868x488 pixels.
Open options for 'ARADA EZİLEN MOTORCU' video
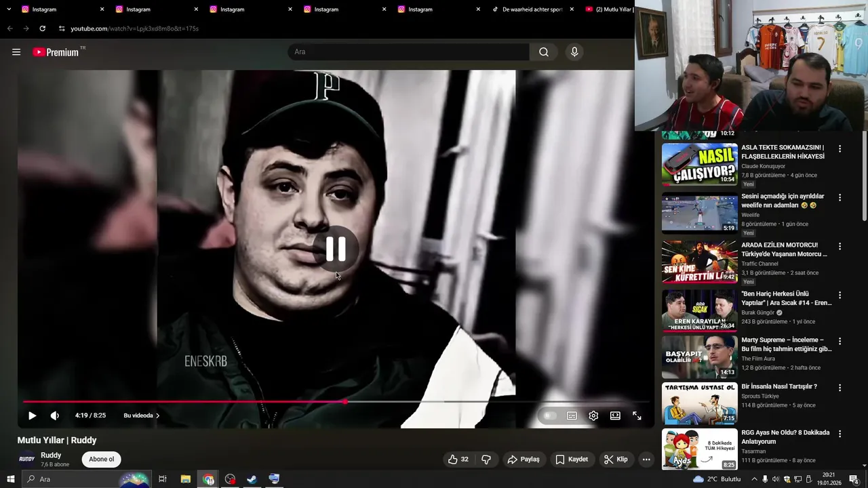840,246
